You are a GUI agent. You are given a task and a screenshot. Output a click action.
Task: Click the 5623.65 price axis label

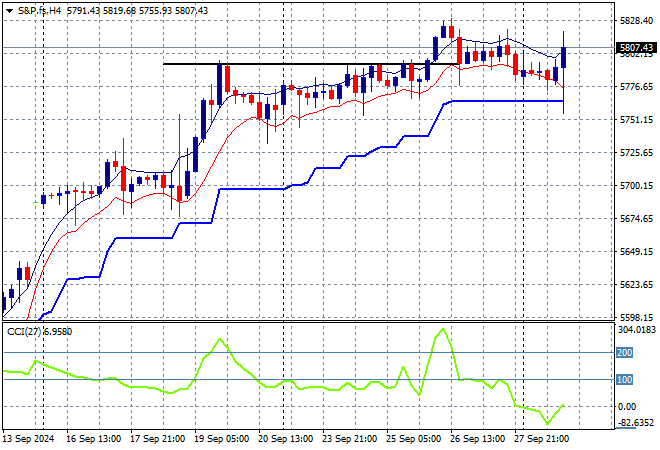(636, 285)
